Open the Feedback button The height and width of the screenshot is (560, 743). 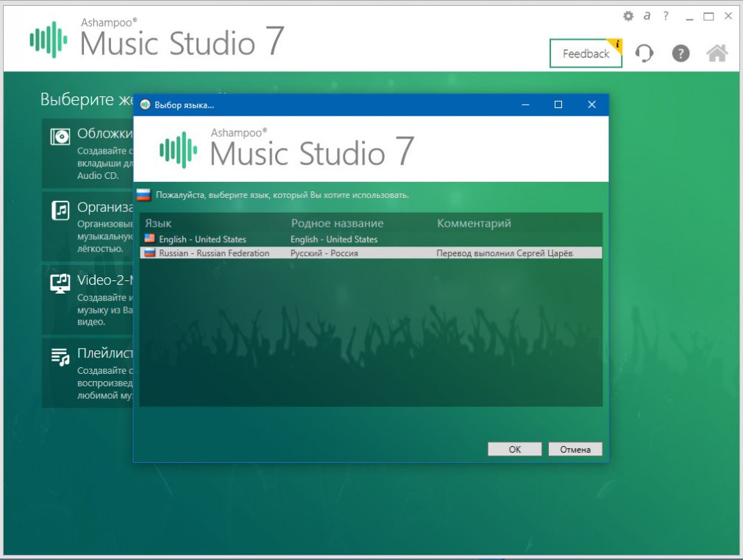pyautogui.click(x=586, y=54)
